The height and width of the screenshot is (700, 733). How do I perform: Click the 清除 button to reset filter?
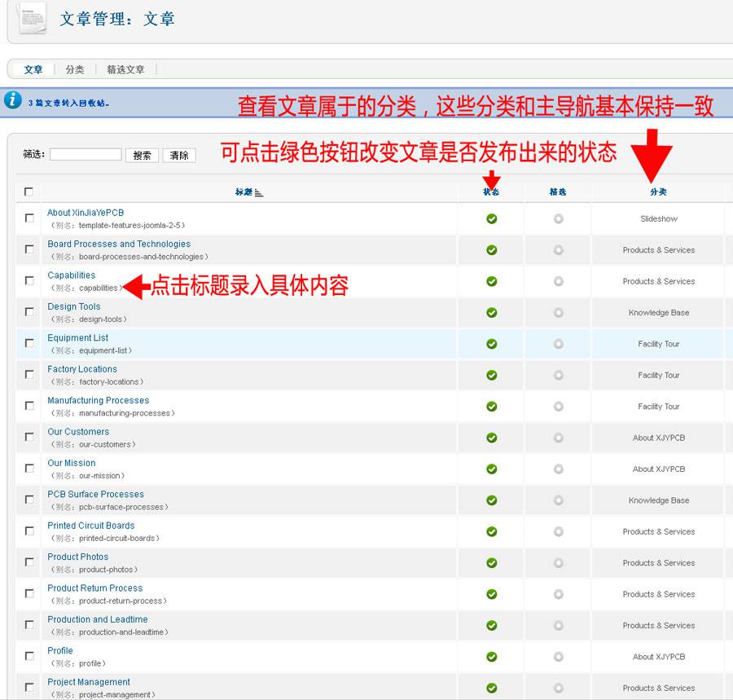(179, 155)
